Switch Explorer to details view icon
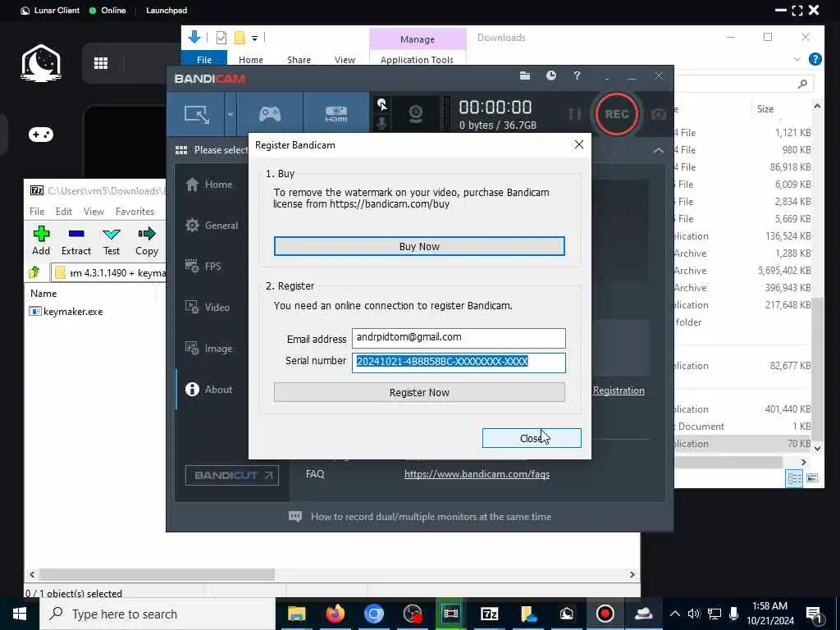Viewport: 840px width, 630px height. click(x=794, y=478)
